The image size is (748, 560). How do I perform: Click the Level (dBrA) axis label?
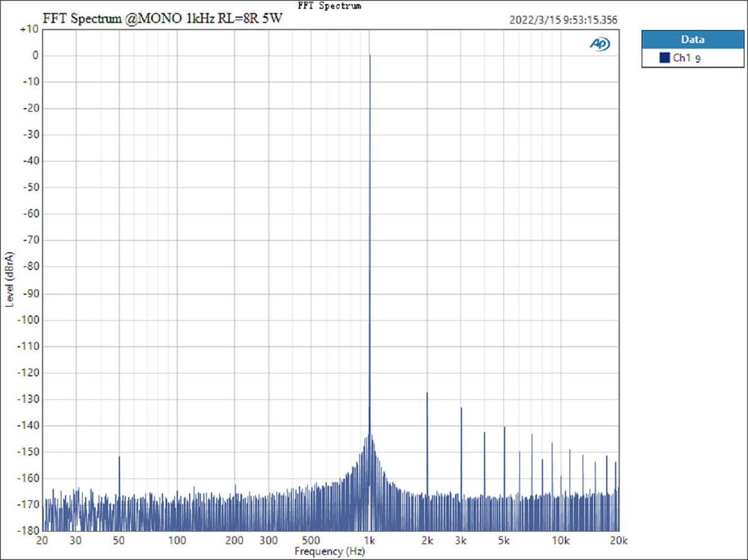(x=9, y=279)
